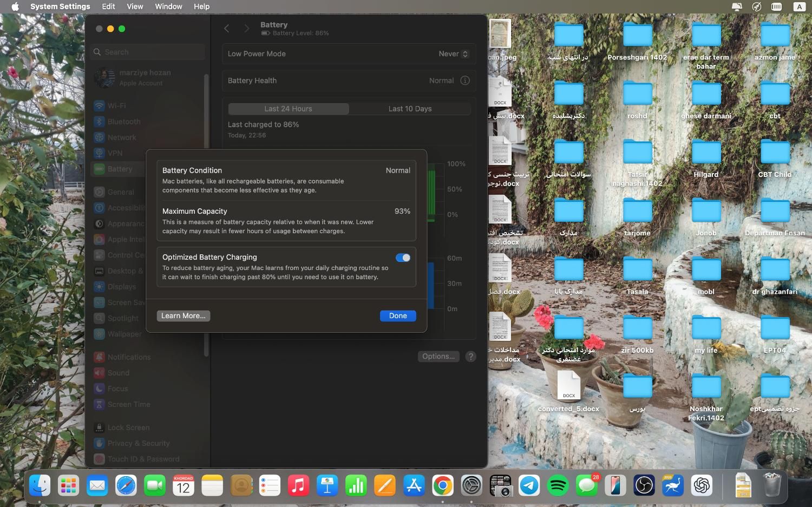Open Finder from the Dock
Viewport: 812px width, 507px height.
[40, 485]
